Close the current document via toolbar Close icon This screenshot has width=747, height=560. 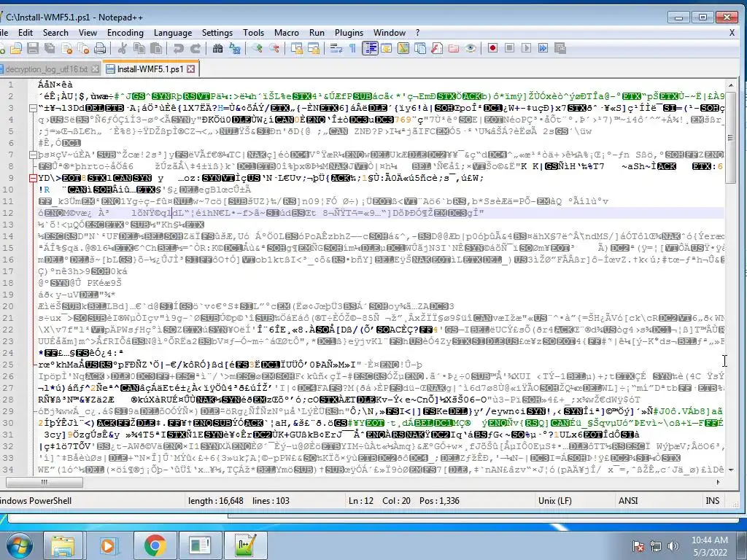[x=66, y=48]
